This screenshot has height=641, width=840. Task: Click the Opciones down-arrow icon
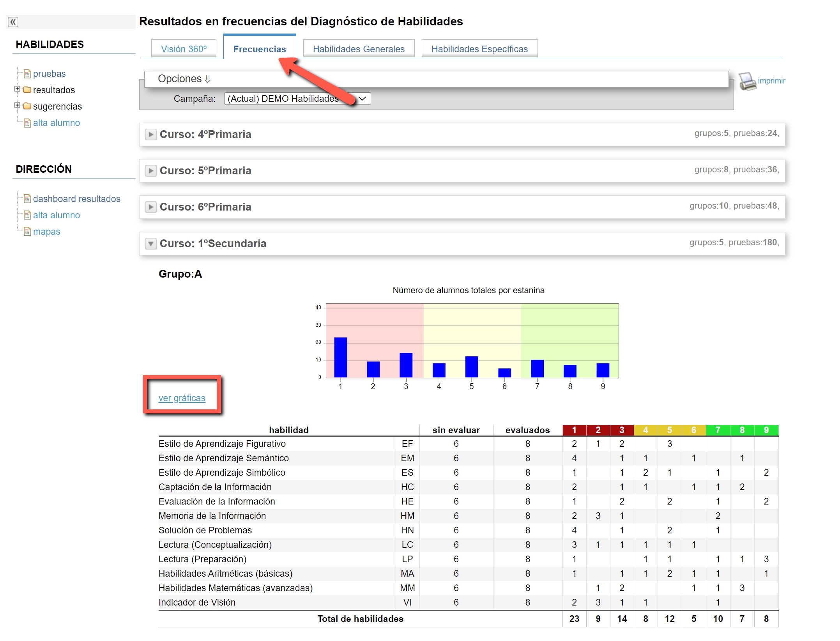click(x=208, y=79)
